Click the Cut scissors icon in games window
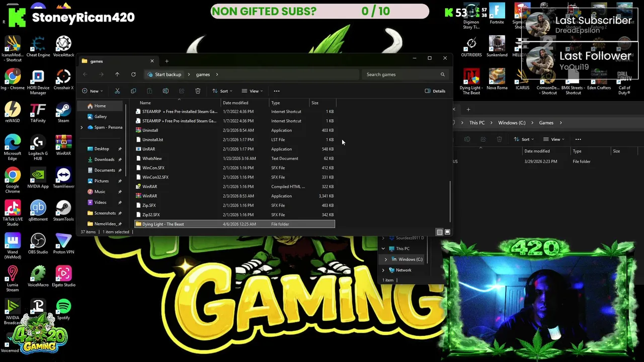Screen dimensions: 644x362 pyautogui.click(x=117, y=91)
